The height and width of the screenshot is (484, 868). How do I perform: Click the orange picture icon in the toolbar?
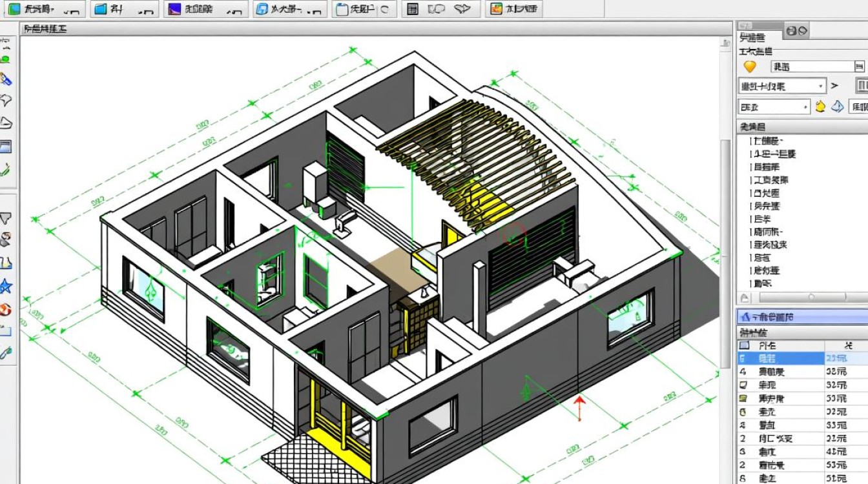coord(496,9)
